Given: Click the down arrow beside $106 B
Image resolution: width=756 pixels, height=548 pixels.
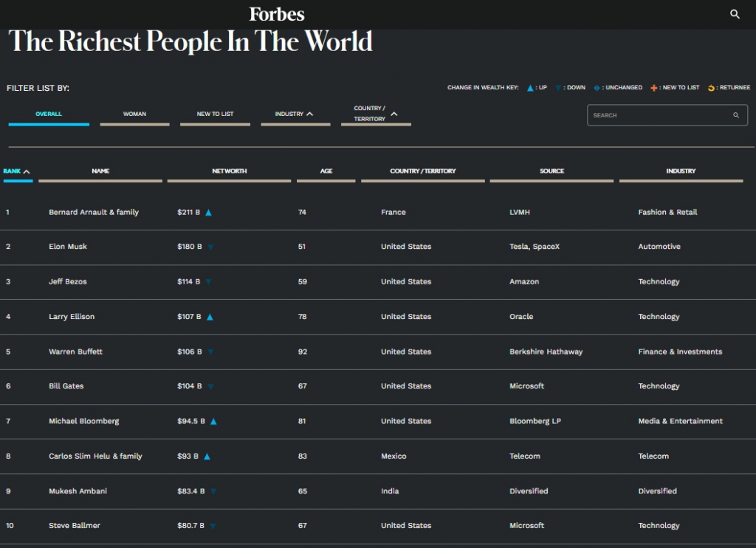Looking at the screenshot, I should [x=210, y=352].
